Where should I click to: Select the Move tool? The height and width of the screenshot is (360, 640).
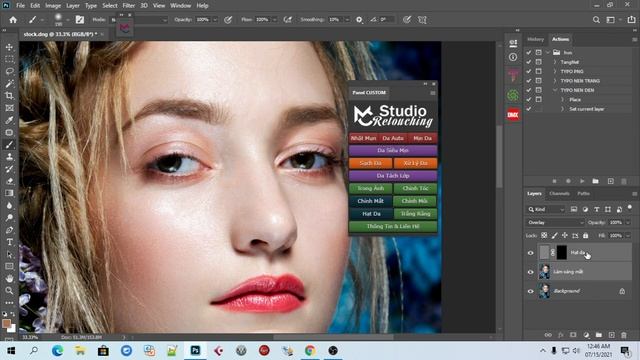tap(9, 47)
